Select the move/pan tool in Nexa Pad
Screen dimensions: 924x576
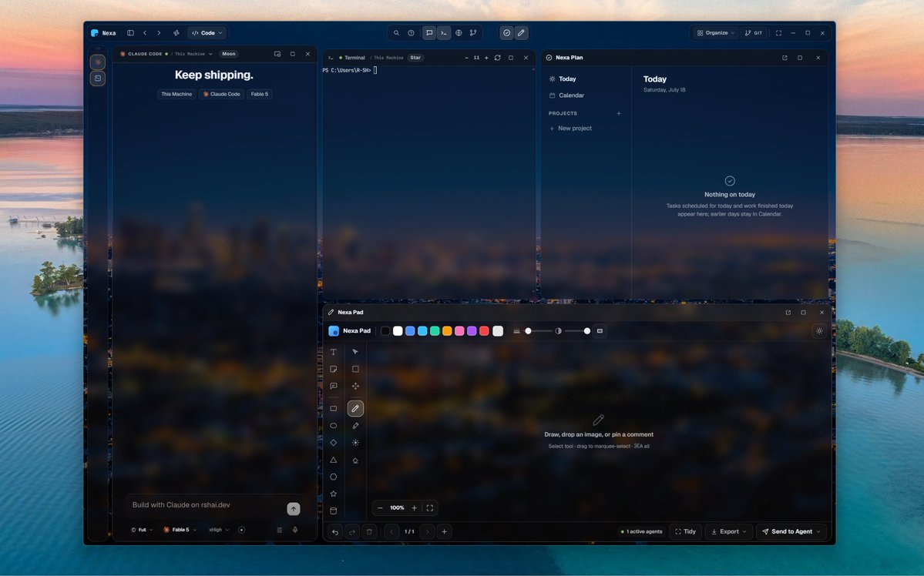coord(355,386)
